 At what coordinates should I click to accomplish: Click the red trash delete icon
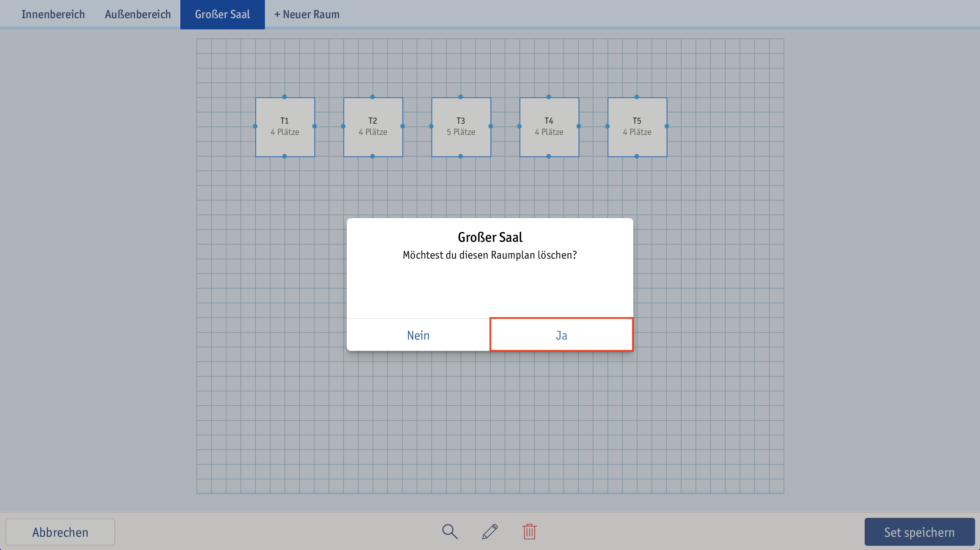tap(529, 531)
